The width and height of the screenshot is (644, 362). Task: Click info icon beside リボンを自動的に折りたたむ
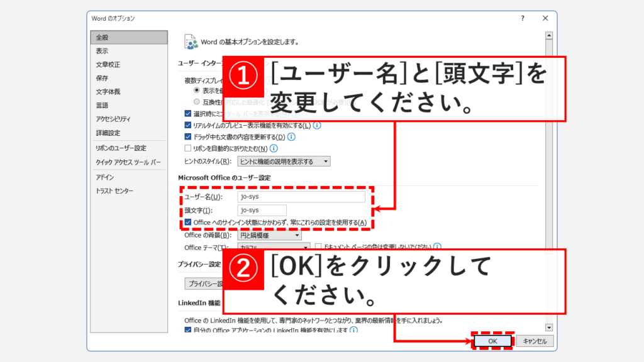click(x=274, y=148)
